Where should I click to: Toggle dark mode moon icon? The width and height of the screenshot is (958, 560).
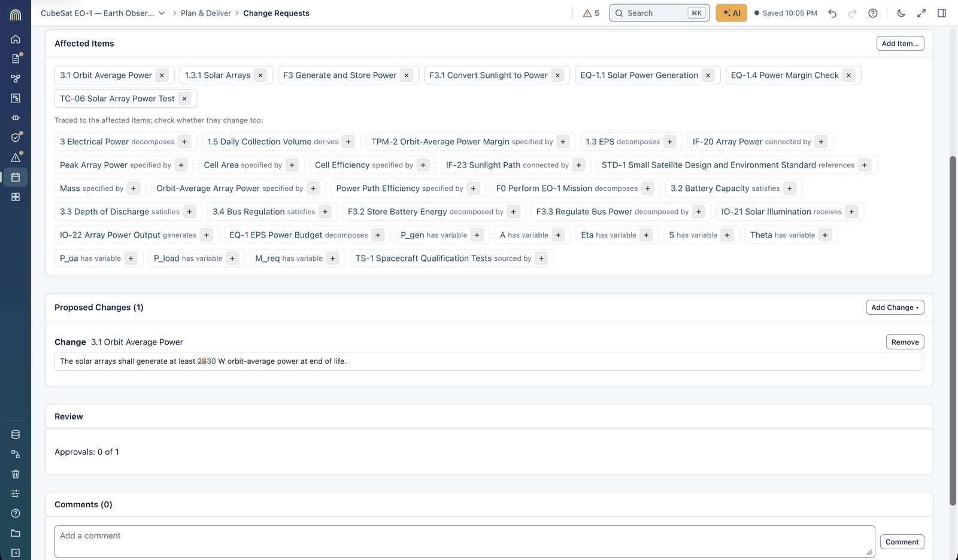click(901, 13)
